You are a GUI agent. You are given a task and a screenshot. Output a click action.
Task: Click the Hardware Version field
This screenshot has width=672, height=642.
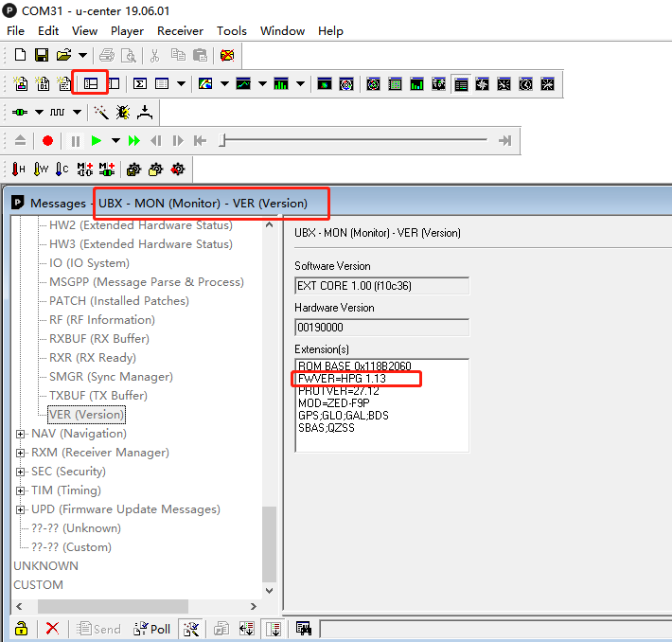pyautogui.click(x=381, y=328)
